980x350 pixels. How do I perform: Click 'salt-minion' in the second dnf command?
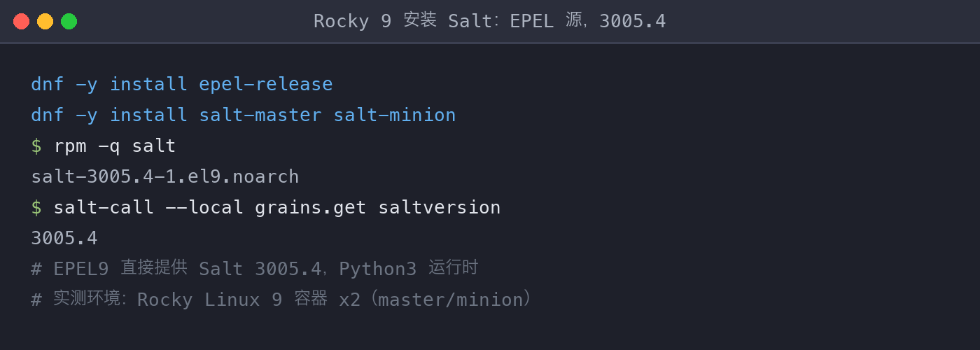[x=395, y=115]
